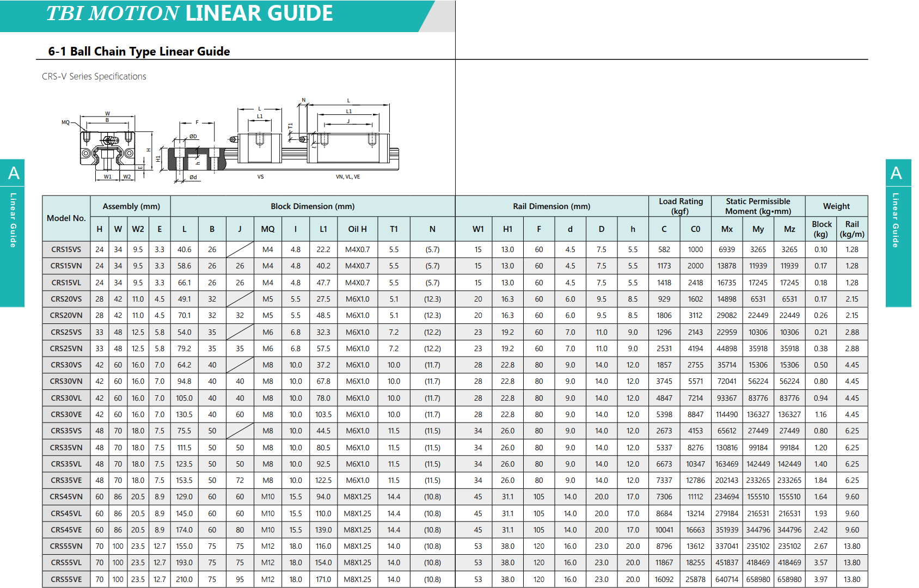
Task: Select model cell 'CRS55VL'
Action: (x=66, y=562)
